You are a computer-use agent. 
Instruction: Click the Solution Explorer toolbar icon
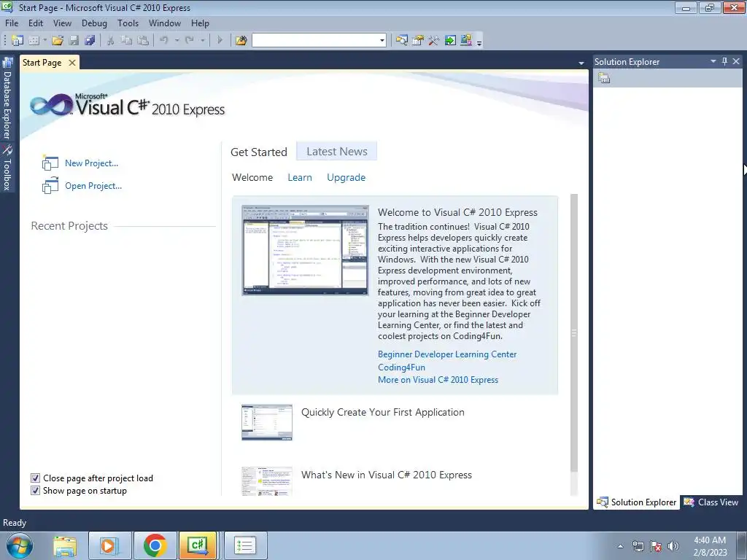point(402,41)
